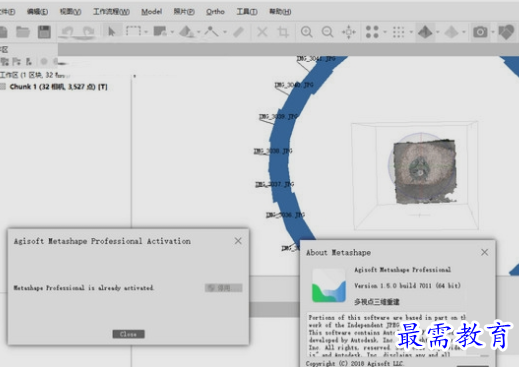Click the IMG_3036.JPG camera label
Image resolution: width=519 pixels, height=367 pixels.
285,215
